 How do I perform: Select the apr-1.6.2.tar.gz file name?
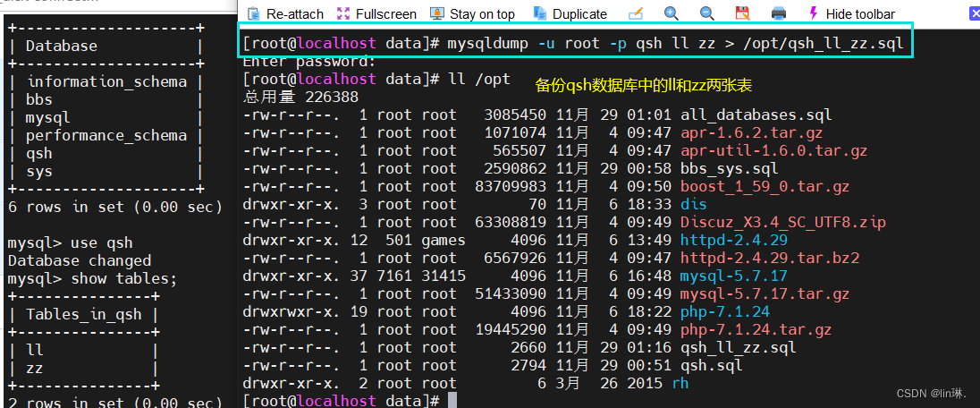(x=751, y=133)
